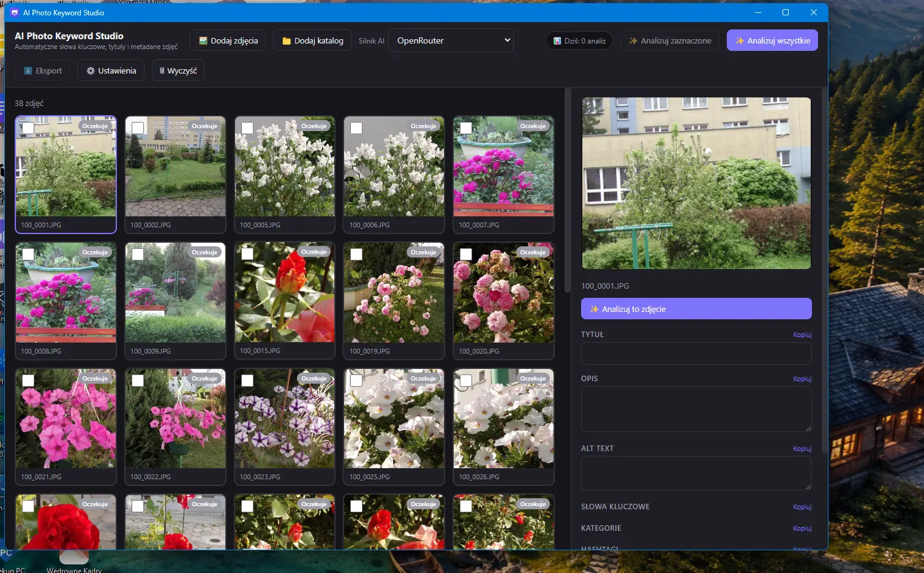Viewport: 924px width, 573px height.
Task: Click the Analizuj wszystkie button
Action: [772, 41]
